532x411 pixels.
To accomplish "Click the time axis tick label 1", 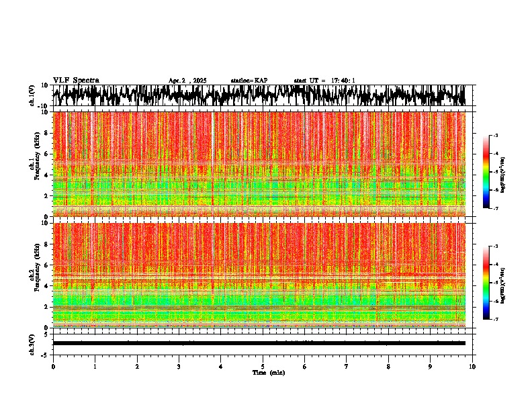I will (95, 367).
